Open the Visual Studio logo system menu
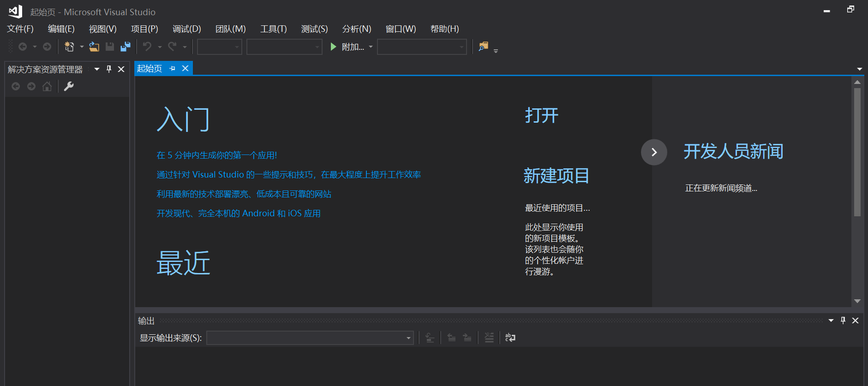The height and width of the screenshot is (386, 868). coord(16,12)
